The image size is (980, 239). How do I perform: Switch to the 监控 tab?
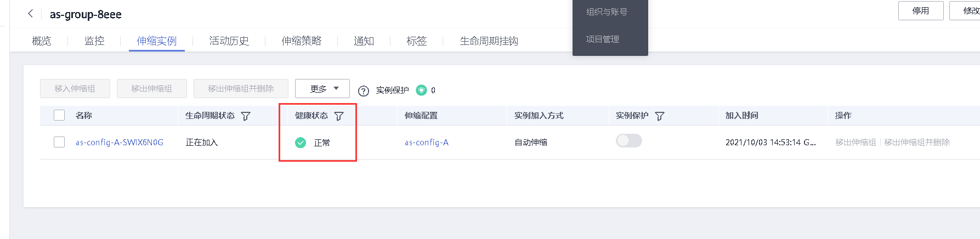(x=94, y=41)
